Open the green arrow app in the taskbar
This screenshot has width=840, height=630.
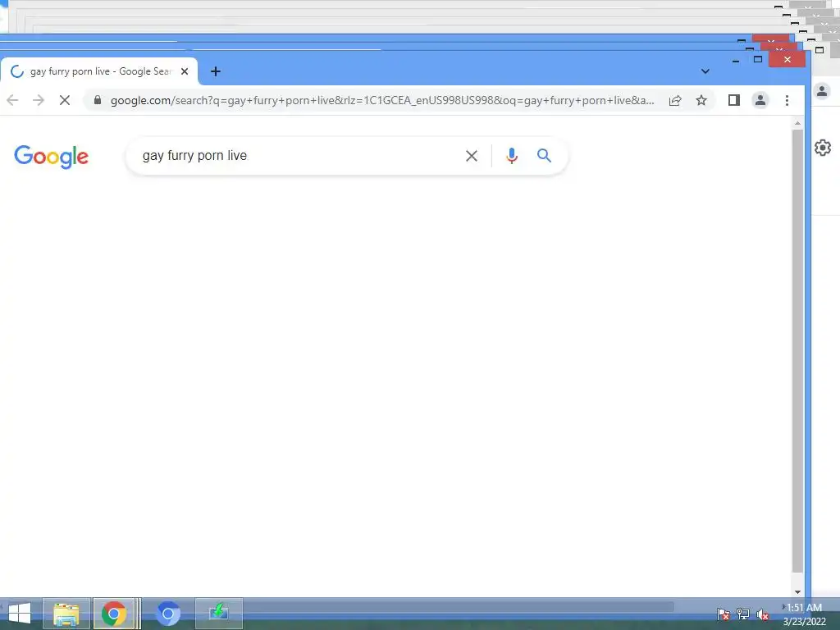(218, 614)
